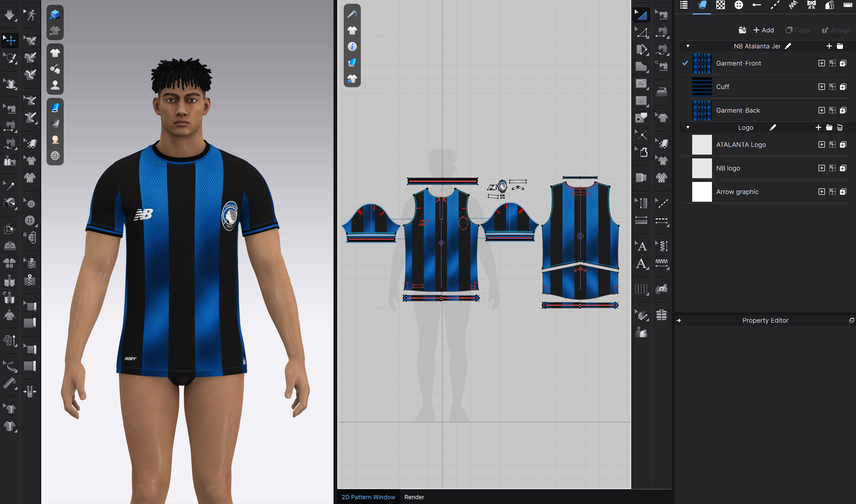Open the avatar motion running-figure tool
Image resolution: width=856 pixels, height=504 pixels.
30,15
